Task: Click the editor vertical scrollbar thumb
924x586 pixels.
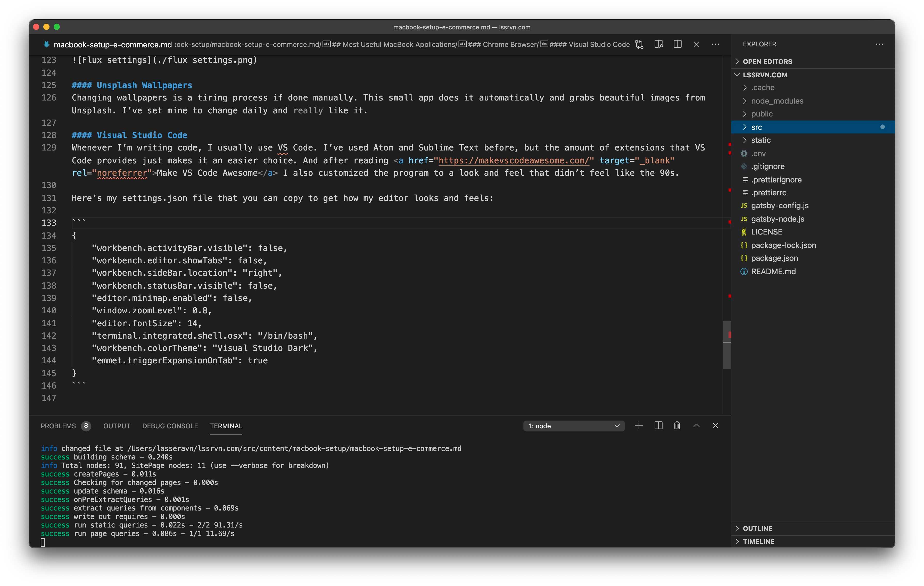Action: (x=726, y=345)
